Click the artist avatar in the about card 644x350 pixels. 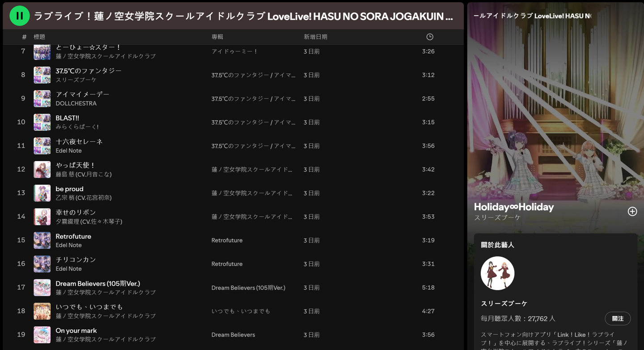(497, 273)
